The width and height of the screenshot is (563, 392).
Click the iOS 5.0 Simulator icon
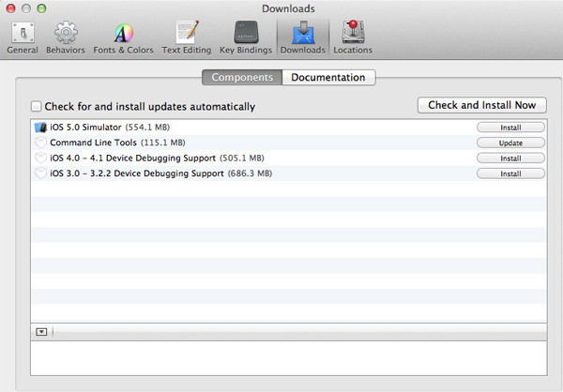pos(40,128)
